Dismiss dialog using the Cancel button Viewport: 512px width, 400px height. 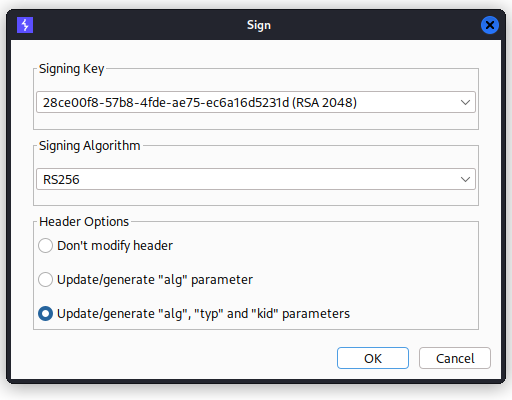[455, 358]
